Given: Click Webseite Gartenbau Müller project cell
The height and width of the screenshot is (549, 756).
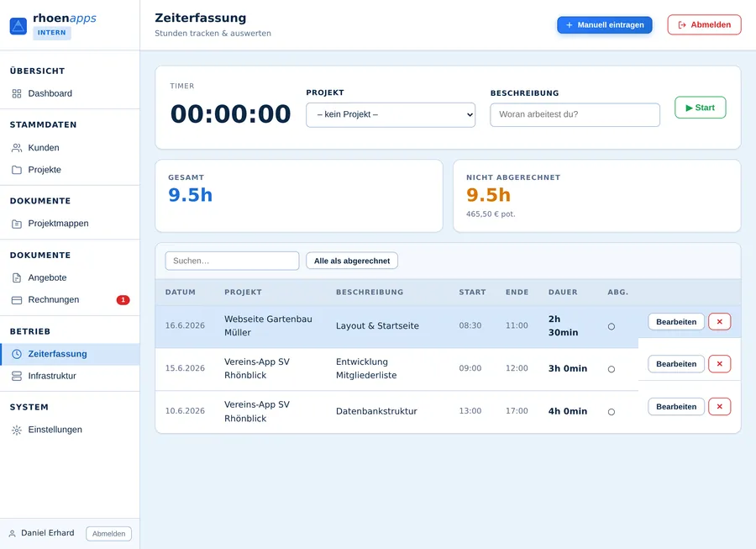Looking at the screenshot, I should (x=268, y=325).
